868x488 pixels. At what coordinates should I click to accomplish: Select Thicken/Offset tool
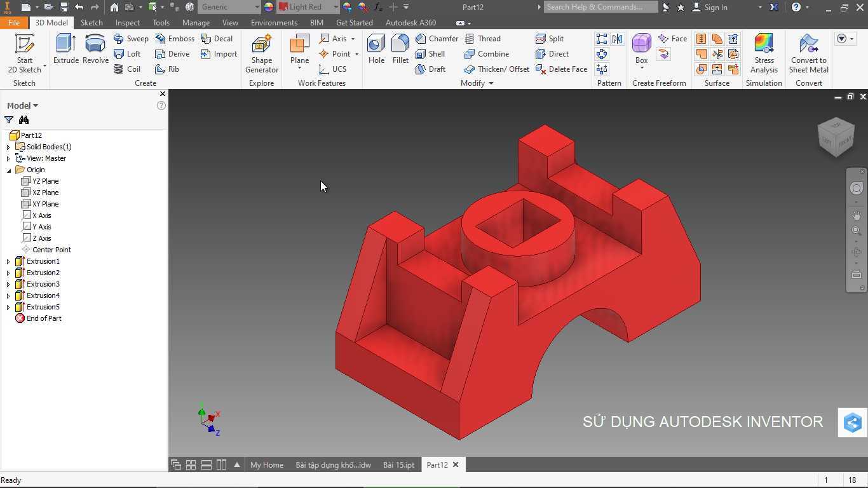click(497, 69)
